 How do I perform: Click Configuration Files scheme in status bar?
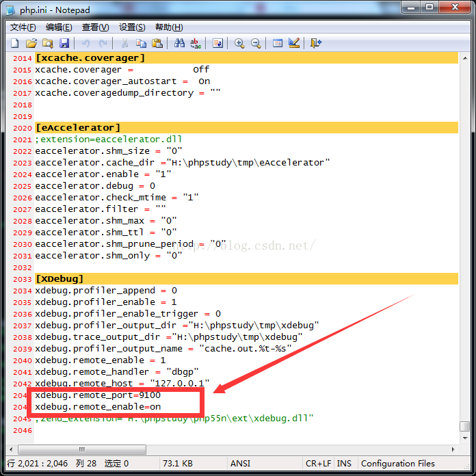[397, 464]
